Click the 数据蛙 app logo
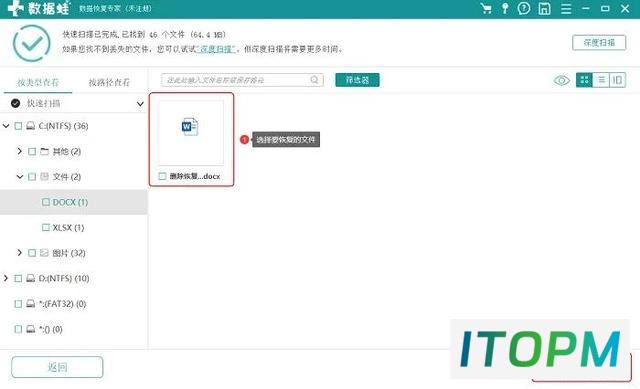The width and height of the screenshot is (640, 389). click(x=39, y=8)
